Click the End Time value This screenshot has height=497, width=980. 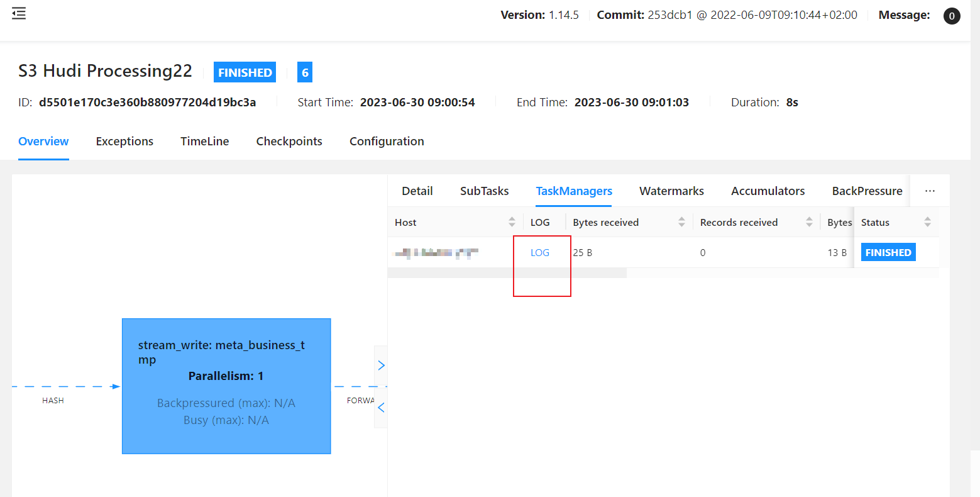click(632, 103)
